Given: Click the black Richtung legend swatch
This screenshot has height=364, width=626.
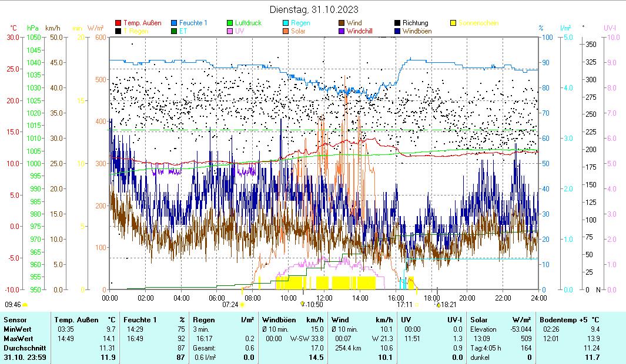Looking at the screenshot, I should coord(397,23).
